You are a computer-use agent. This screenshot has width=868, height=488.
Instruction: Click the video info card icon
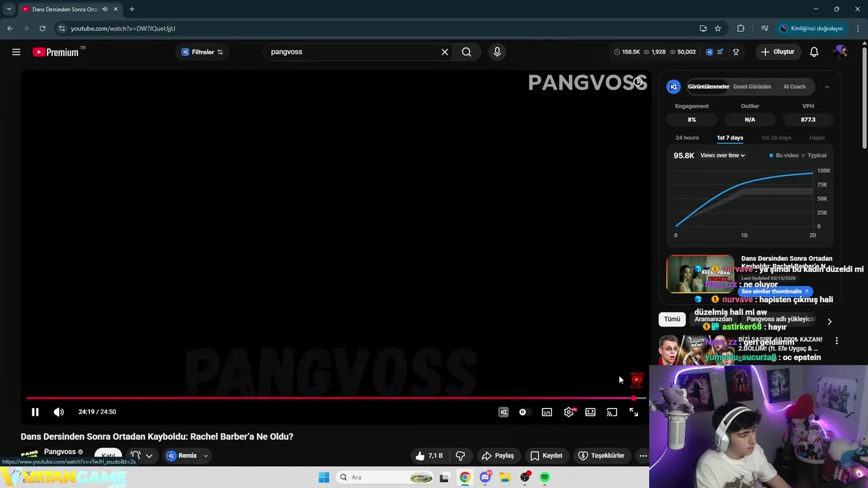(x=638, y=82)
